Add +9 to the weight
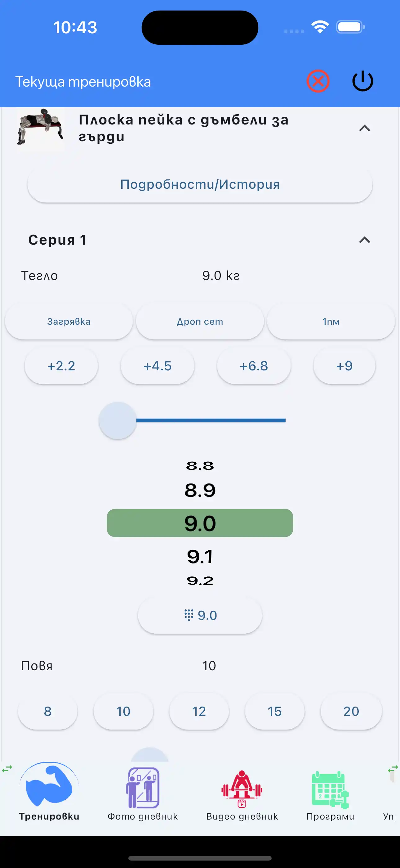This screenshot has height=868, width=400. (344, 366)
